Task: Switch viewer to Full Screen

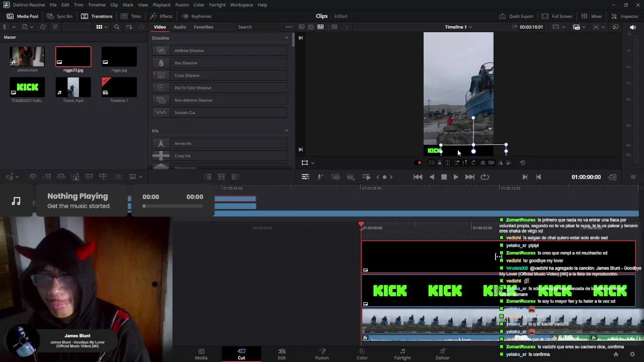Action: (x=557, y=16)
